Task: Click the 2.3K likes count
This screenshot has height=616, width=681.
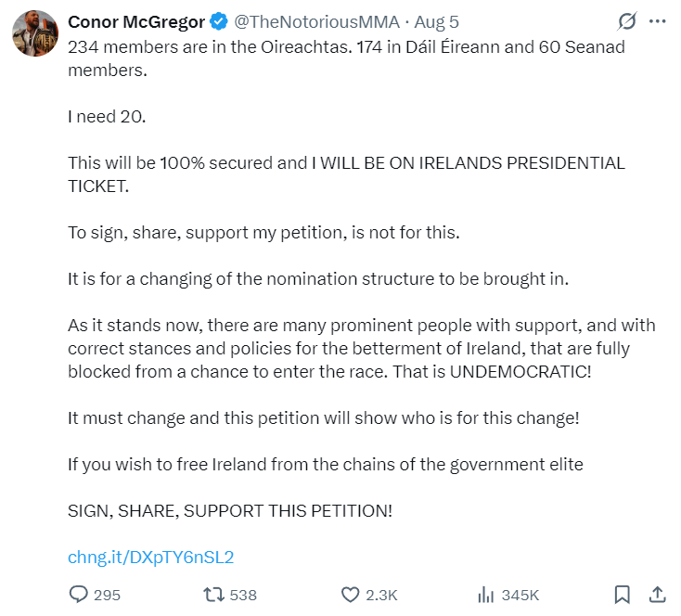Action: [382, 595]
